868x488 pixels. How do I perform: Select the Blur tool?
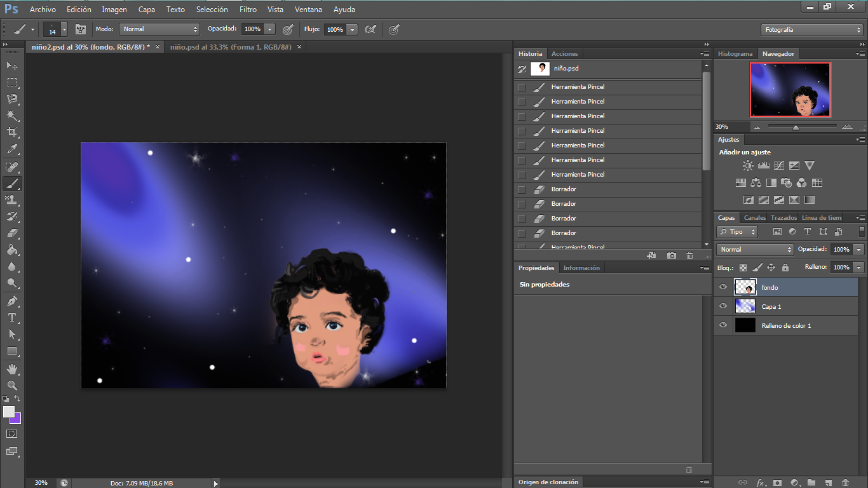pos(12,266)
